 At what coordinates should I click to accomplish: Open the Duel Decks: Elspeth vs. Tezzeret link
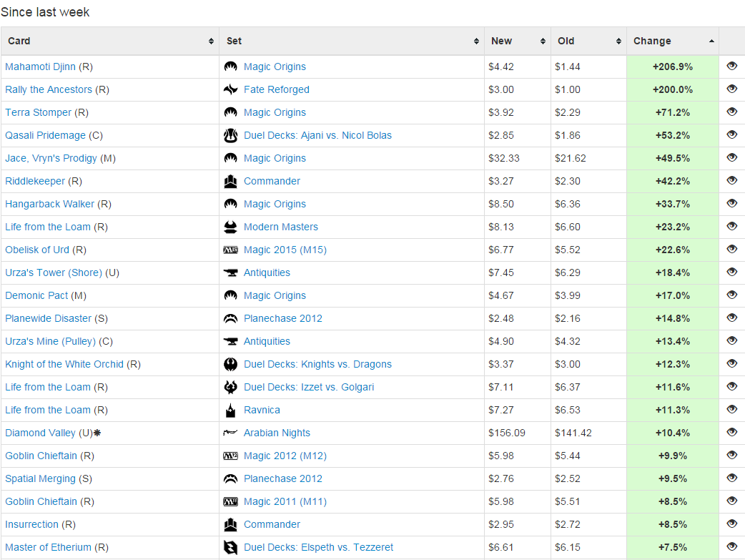tap(318, 547)
